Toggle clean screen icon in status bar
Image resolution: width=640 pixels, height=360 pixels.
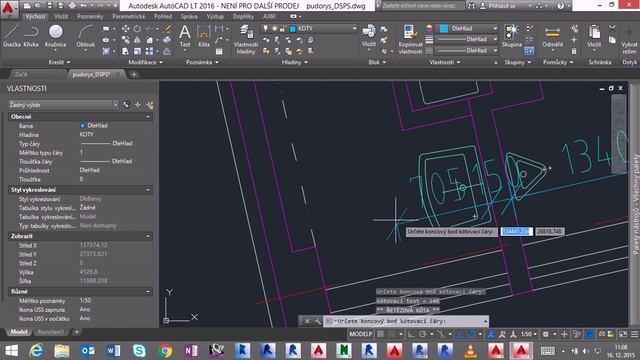click(x=623, y=334)
